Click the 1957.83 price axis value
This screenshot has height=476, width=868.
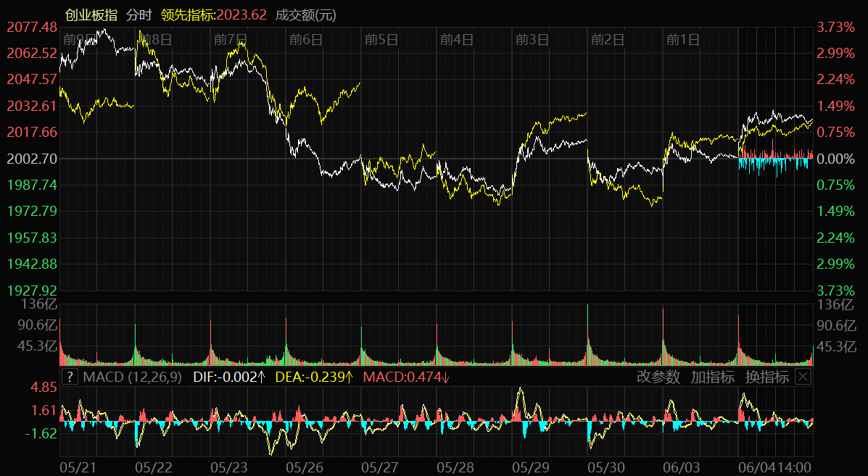32,238
